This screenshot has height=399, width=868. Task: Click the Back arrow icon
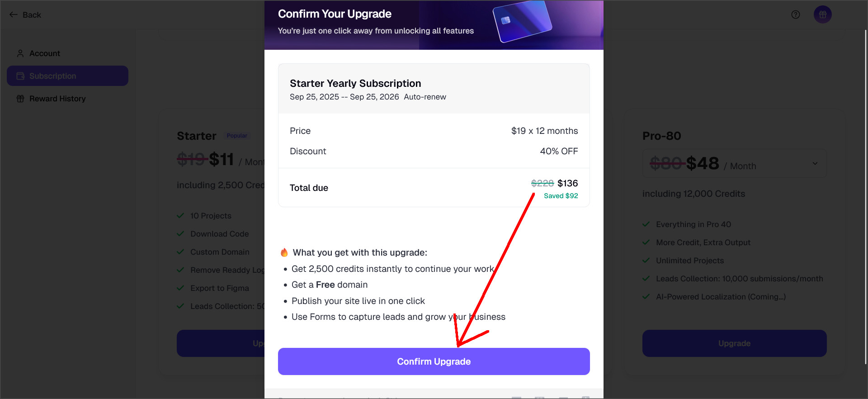tap(14, 14)
